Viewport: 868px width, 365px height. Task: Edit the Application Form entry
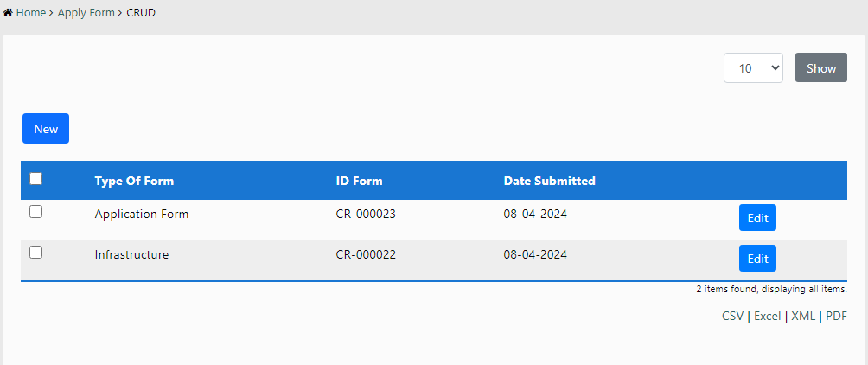[x=757, y=218]
